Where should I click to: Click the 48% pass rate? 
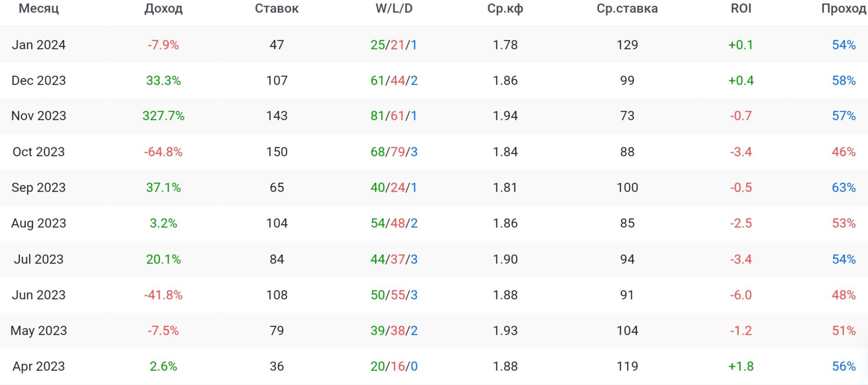point(844,295)
